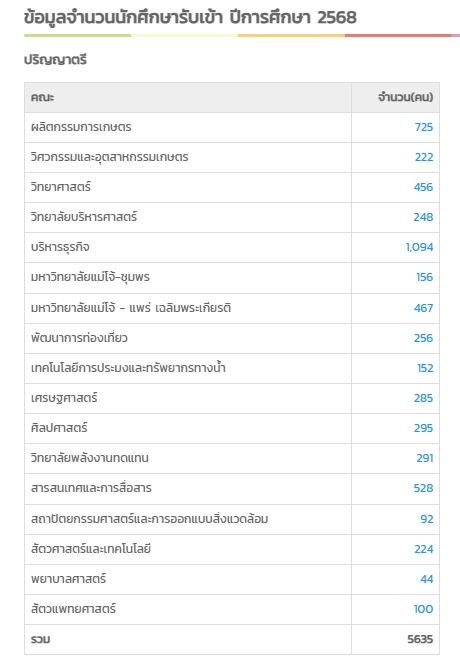The image size is (460, 660).
Task: Open the 100 link for สัตวแพทยศาสตร์
Action: point(423,609)
